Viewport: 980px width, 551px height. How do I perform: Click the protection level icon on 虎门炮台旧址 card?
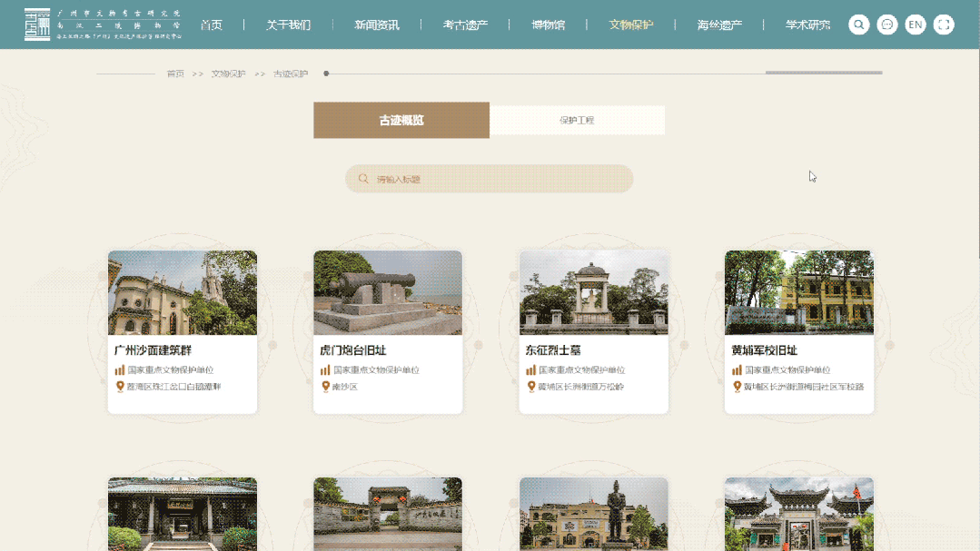point(325,369)
